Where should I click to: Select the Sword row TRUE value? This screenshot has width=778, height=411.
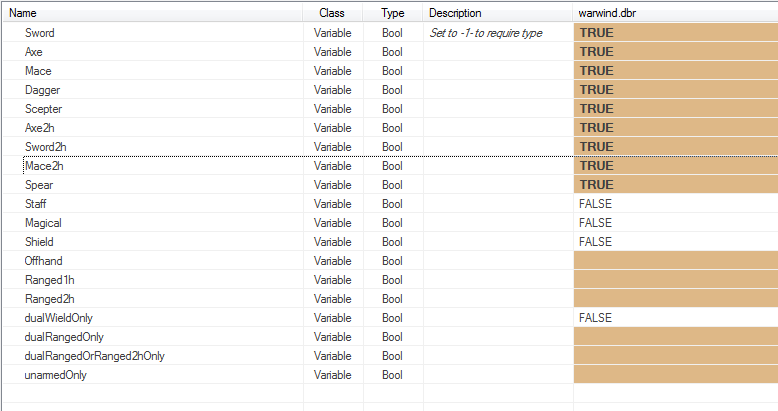(676, 33)
